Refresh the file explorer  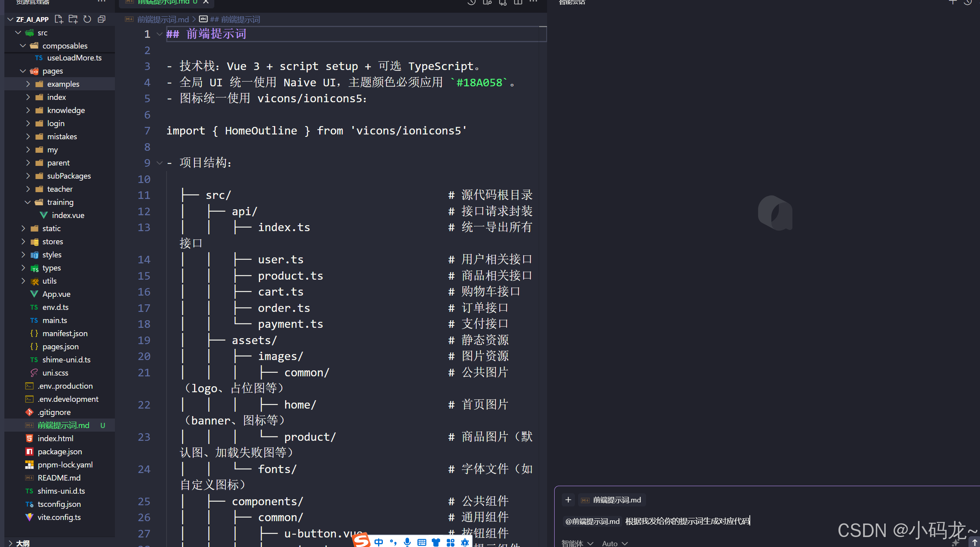click(87, 19)
